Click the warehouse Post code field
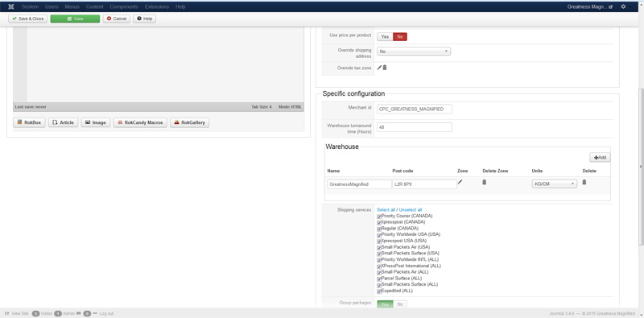The width and height of the screenshot is (644, 318). click(424, 184)
